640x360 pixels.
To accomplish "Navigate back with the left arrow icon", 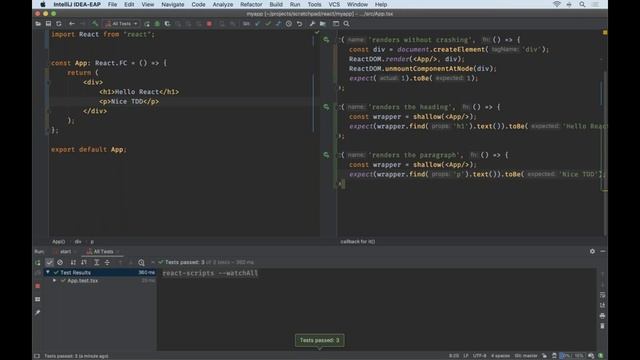I will [72, 24].
